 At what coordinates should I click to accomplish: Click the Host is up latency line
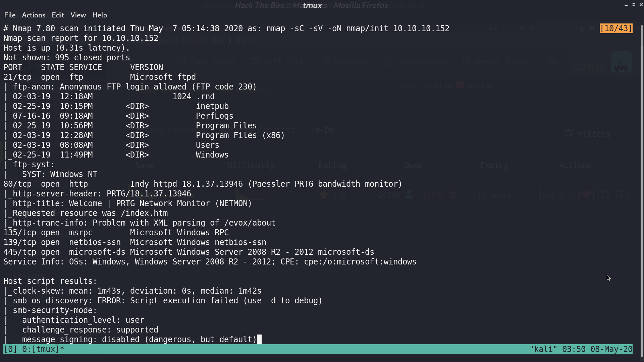click(67, 48)
